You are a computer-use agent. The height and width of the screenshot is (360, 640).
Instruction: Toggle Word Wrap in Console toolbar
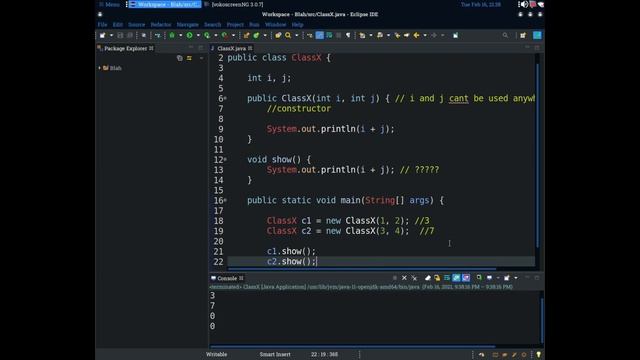click(x=447, y=278)
